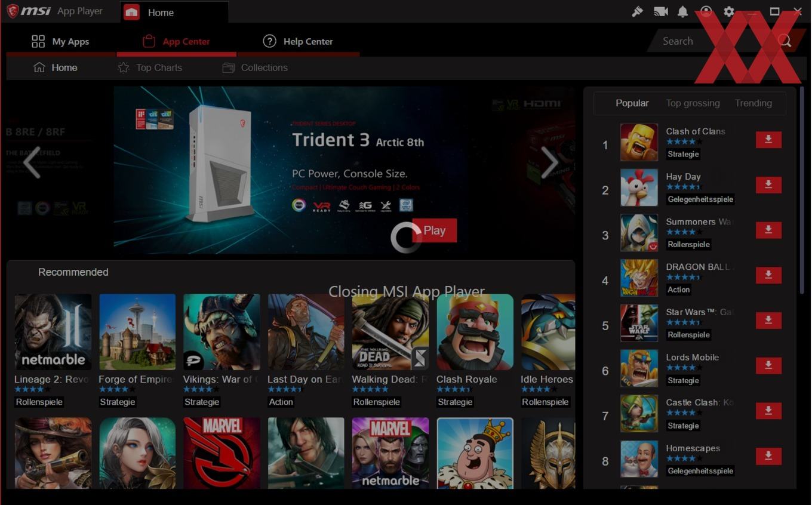Open Homescapes app icon
Screen dimensions: 812x505
tap(639, 459)
